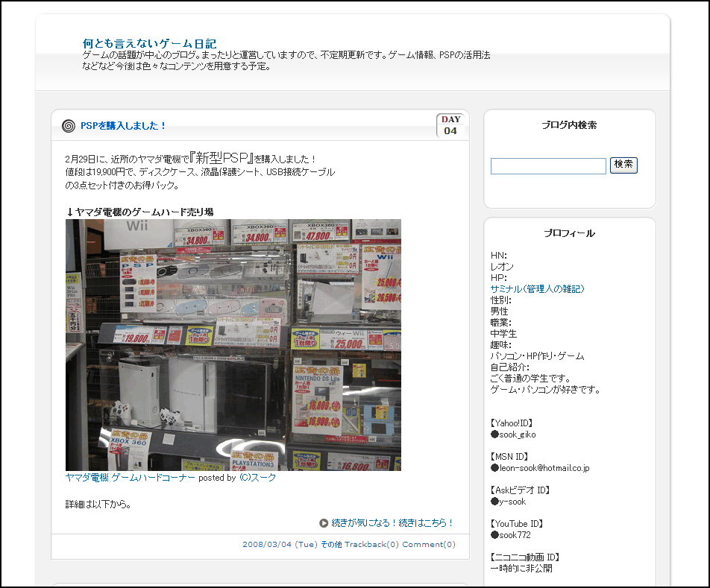Open the Comment(0) link
The height and width of the screenshot is (588, 710).
pyautogui.click(x=429, y=545)
